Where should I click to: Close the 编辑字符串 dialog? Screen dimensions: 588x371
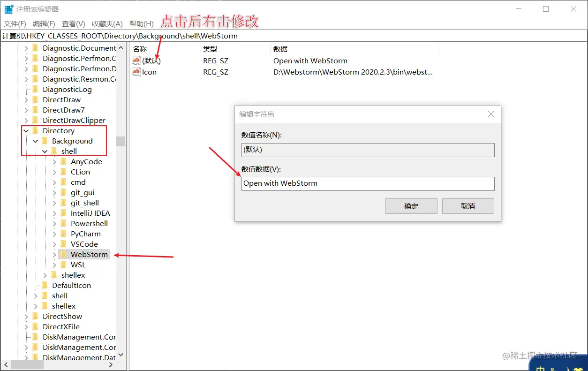(x=490, y=114)
